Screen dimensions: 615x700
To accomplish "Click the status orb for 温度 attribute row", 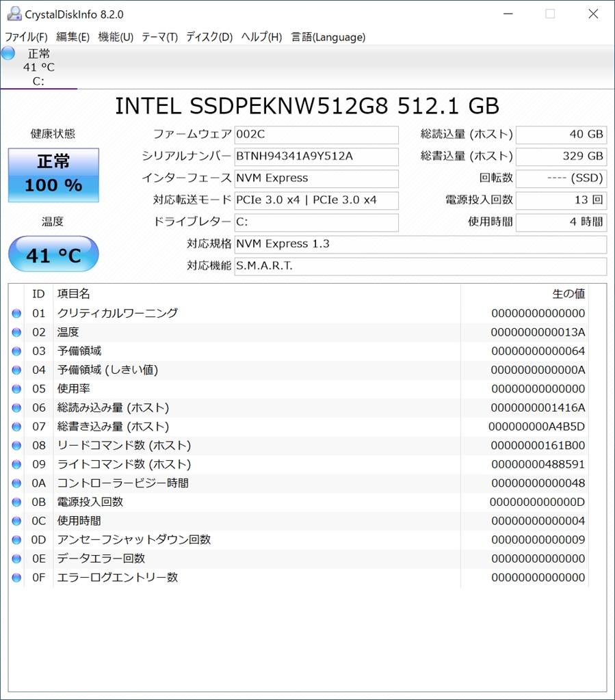I will (x=16, y=332).
